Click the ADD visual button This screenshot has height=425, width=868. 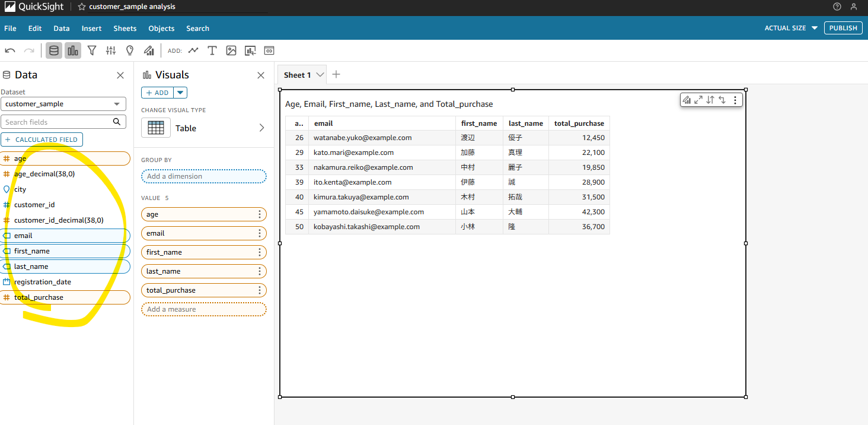[157, 93]
